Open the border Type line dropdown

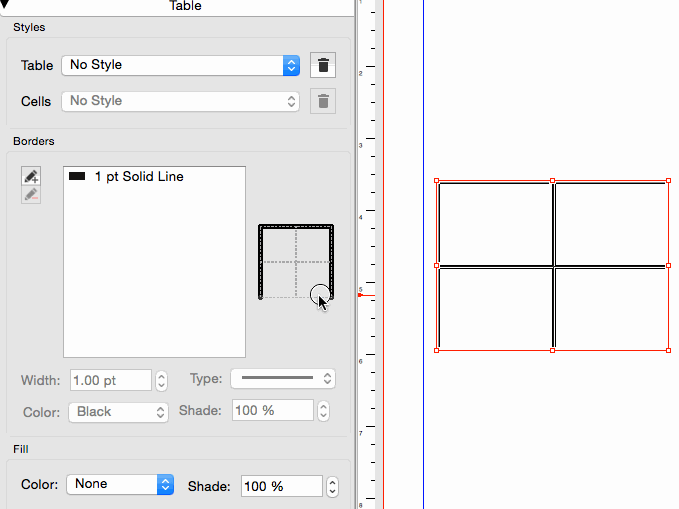click(283, 379)
